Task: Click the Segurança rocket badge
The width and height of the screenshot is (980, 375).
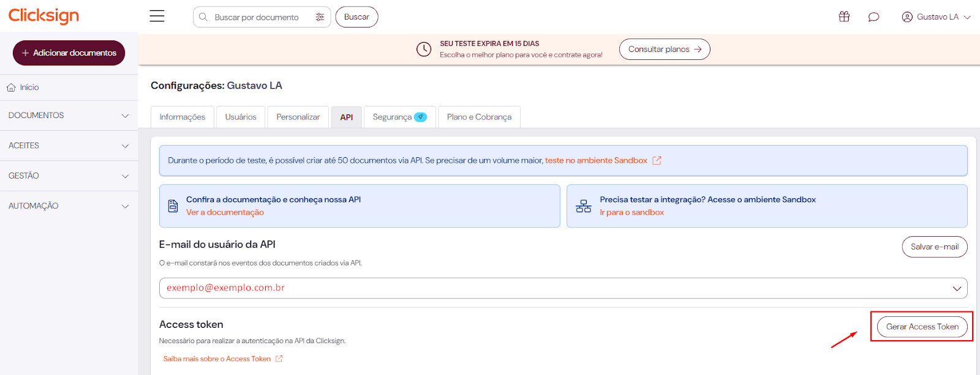Action: (421, 117)
